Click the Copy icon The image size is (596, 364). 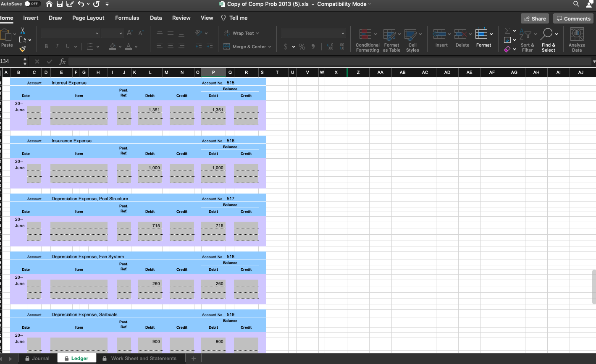23,40
